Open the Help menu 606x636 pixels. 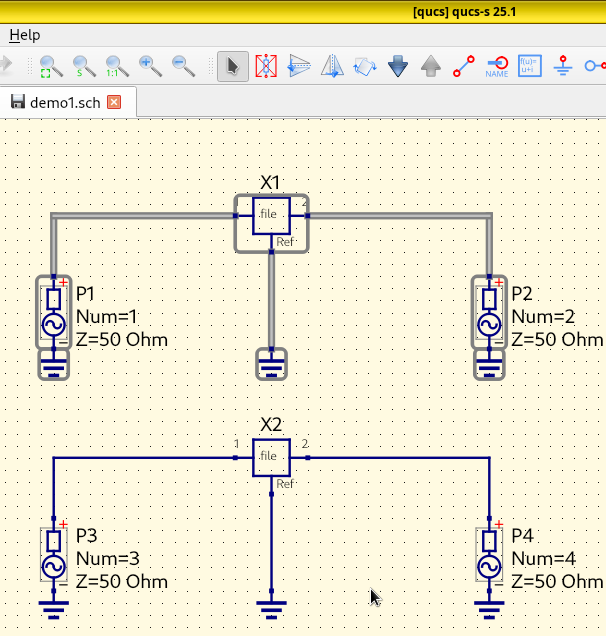click(25, 35)
